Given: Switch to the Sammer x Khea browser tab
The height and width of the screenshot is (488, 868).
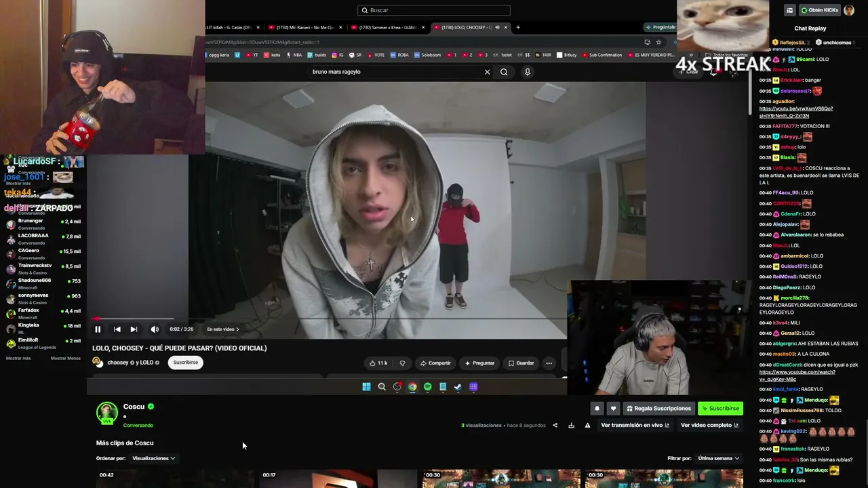Looking at the screenshot, I should point(387,28).
